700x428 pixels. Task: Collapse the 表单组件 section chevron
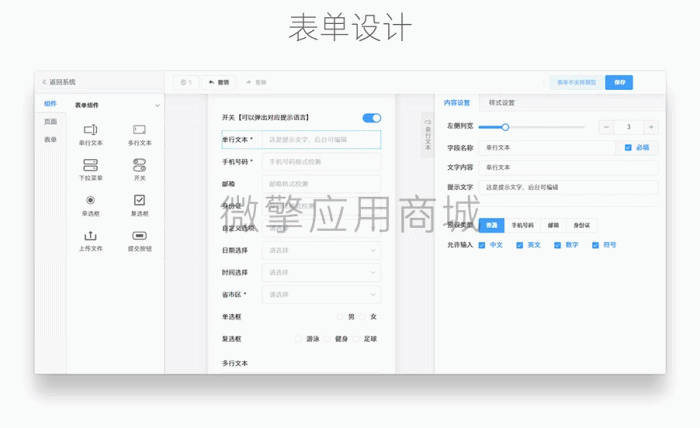157,106
